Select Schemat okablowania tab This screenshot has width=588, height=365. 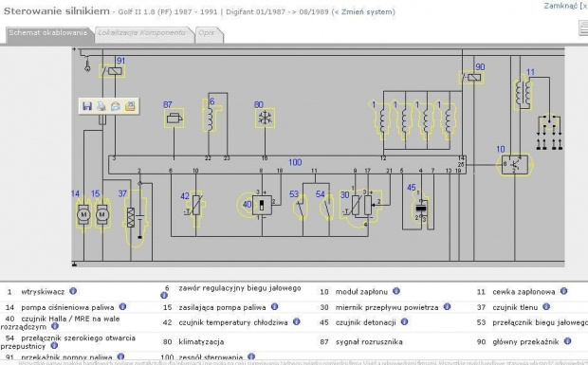48,33
